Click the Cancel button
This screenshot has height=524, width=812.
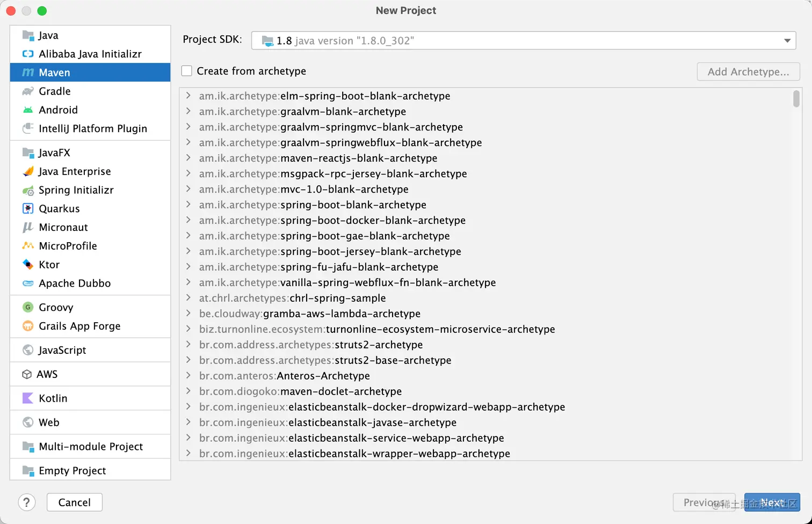pos(75,503)
